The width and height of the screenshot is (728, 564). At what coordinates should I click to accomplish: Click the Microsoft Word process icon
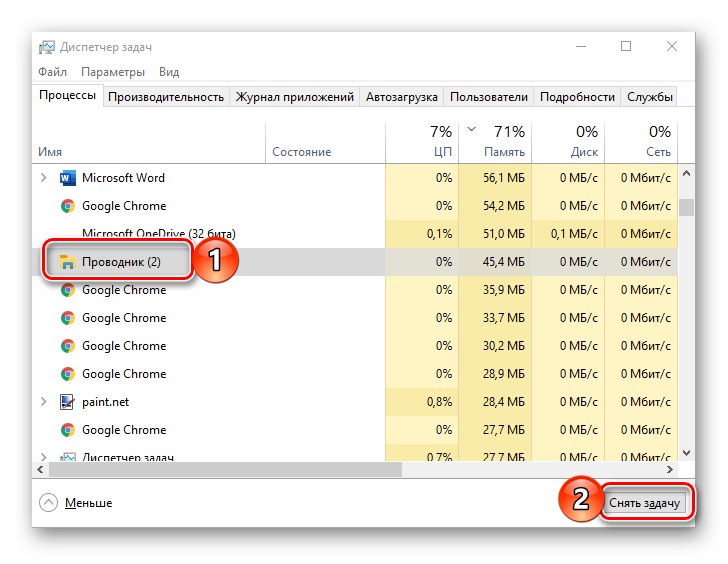(68, 178)
